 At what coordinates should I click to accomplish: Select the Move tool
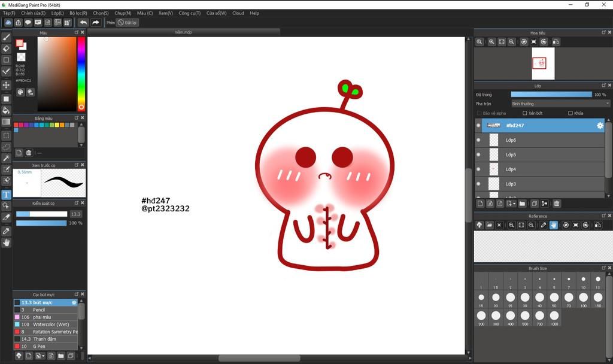(x=6, y=85)
